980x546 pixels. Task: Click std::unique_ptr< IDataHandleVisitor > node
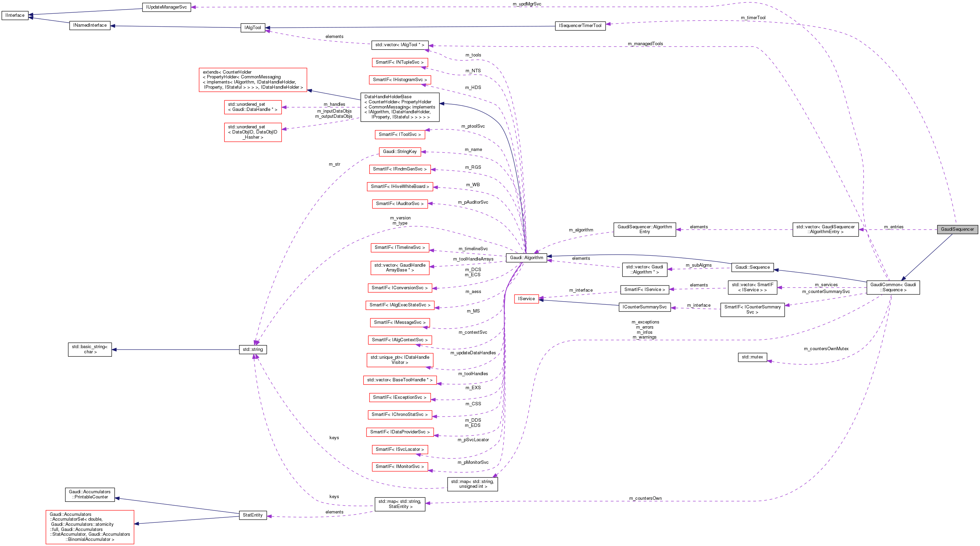pyautogui.click(x=400, y=360)
